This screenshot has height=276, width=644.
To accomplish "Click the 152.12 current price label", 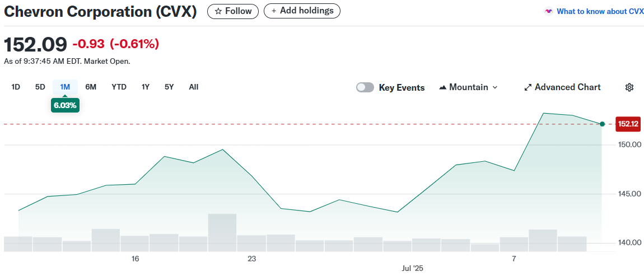I will pos(628,124).
